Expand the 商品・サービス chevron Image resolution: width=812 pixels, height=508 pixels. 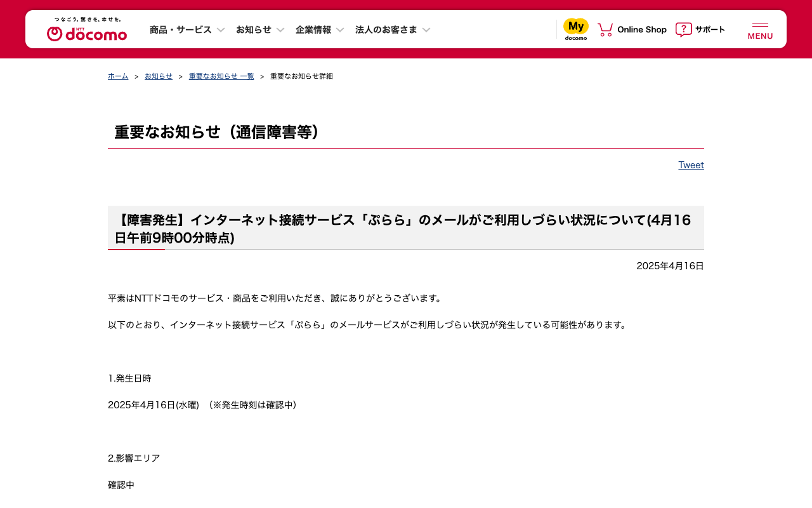[221, 30]
